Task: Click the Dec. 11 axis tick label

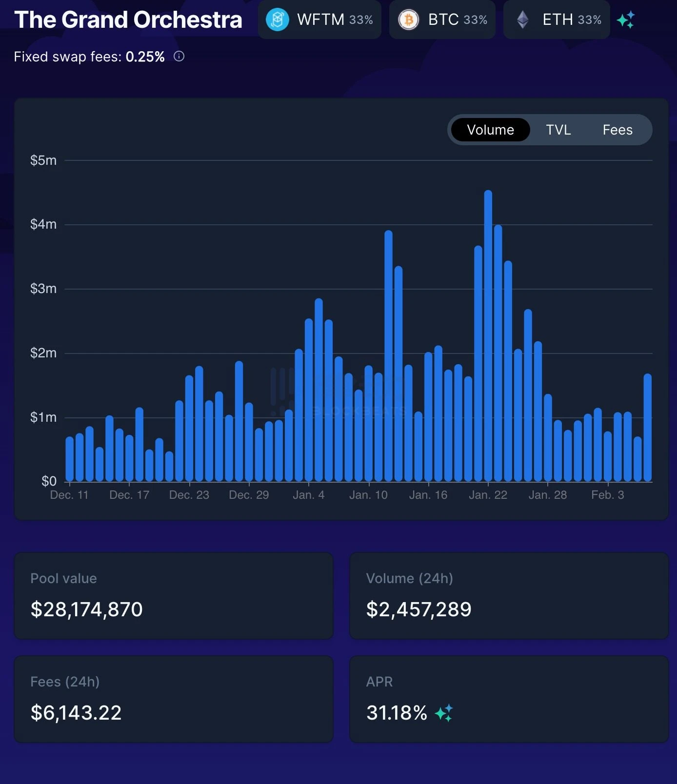Action: pos(69,495)
